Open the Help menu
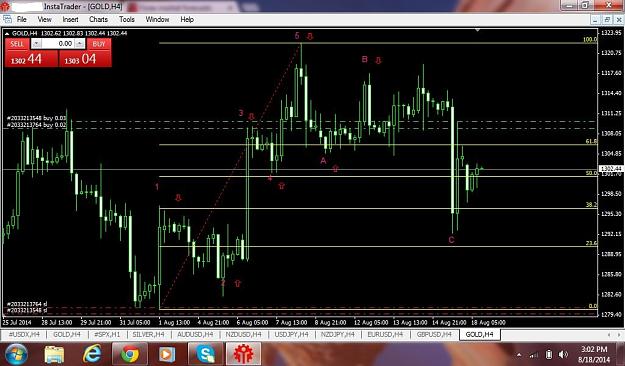This screenshot has width=625, height=366. [187, 19]
